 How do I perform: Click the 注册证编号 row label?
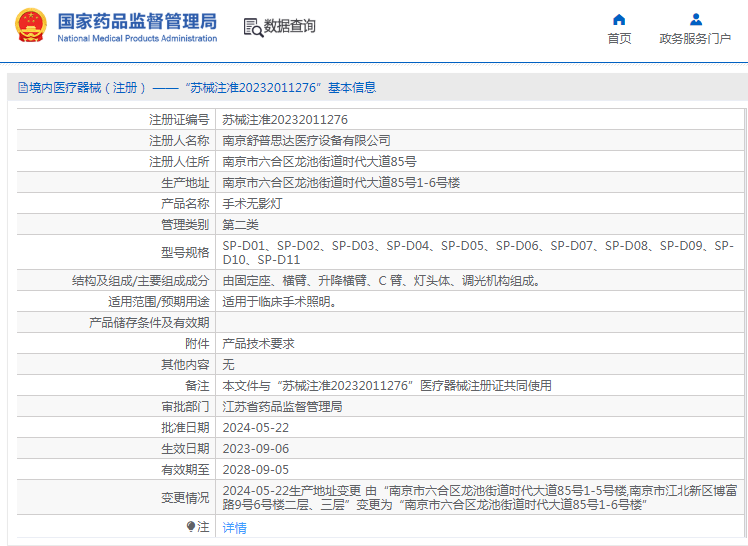[179, 120]
